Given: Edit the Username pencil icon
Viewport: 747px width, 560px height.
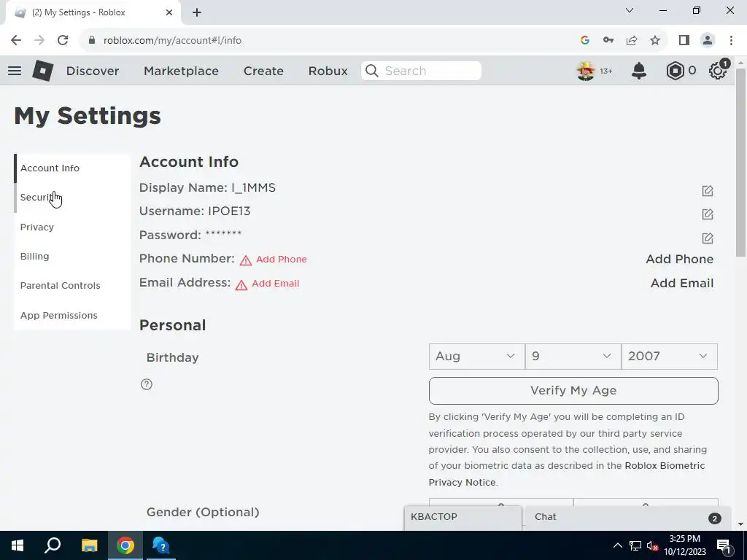Looking at the screenshot, I should tap(708, 214).
